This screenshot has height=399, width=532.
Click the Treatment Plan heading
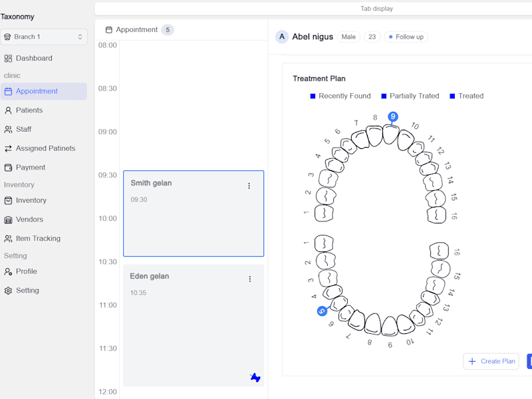pyautogui.click(x=319, y=78)
